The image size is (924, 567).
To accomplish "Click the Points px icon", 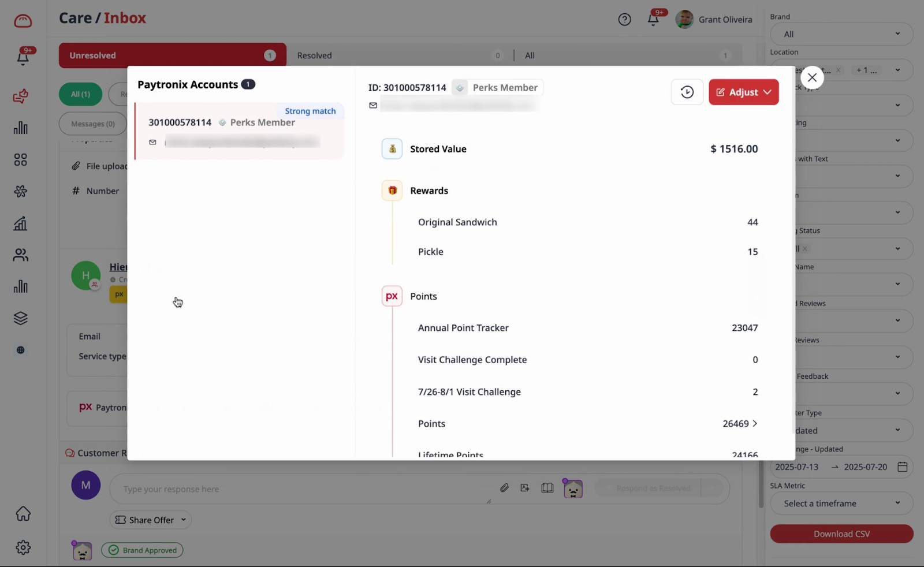I will click(392, 296).
